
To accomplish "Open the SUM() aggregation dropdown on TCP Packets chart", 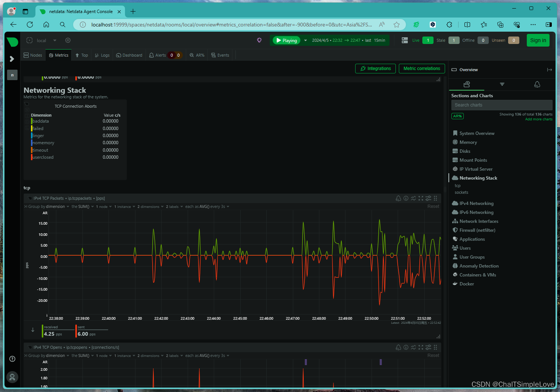I will [x=83, y=206].
